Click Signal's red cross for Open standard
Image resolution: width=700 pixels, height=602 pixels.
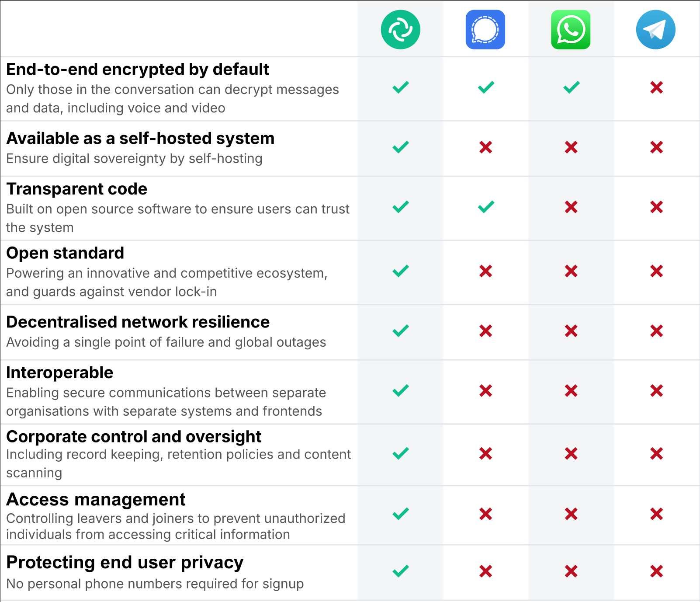coord(486,271)
